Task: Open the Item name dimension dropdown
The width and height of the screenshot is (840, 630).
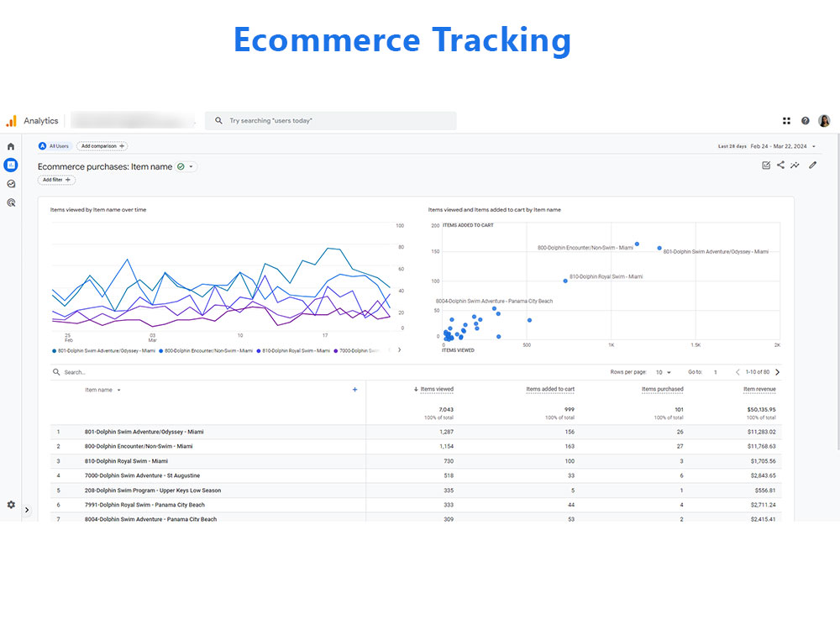Action: [102, 390]
